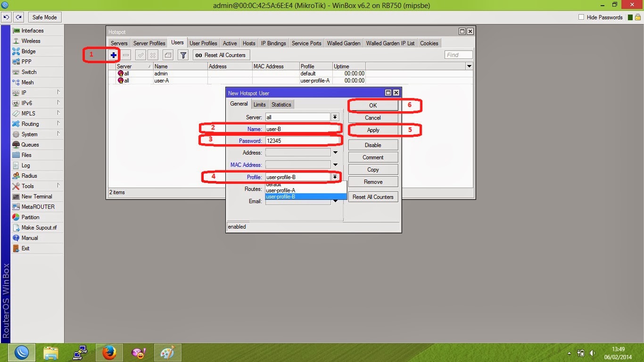Click the add (plus) button in Hotspot toolbar
This screenshot has width=644, height=362.
[x=114, y=55]
